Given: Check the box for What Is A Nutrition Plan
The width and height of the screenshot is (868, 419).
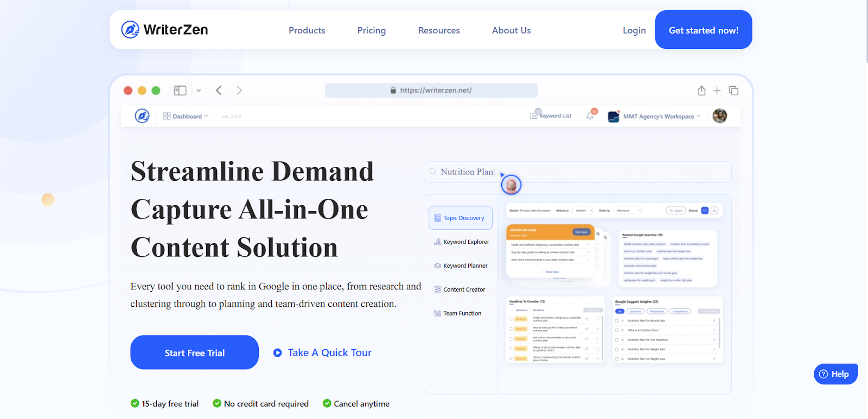Looking at the screenshot, I should point(617,330).
